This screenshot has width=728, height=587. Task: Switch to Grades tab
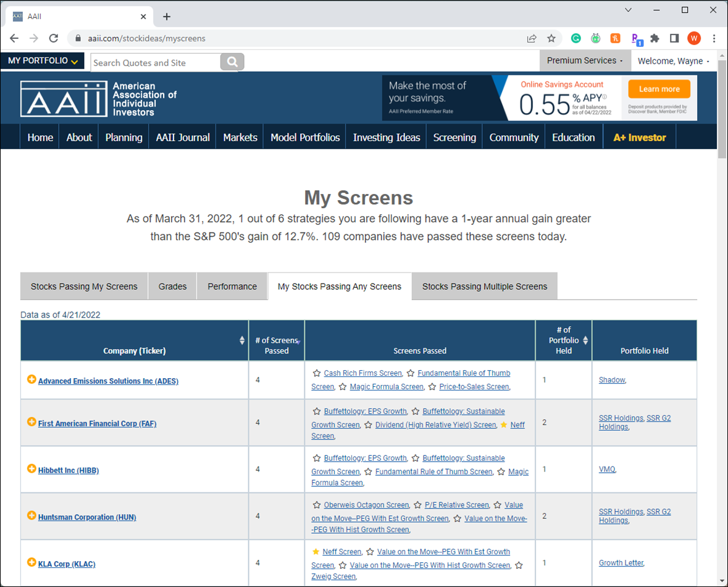click(172, 286)
